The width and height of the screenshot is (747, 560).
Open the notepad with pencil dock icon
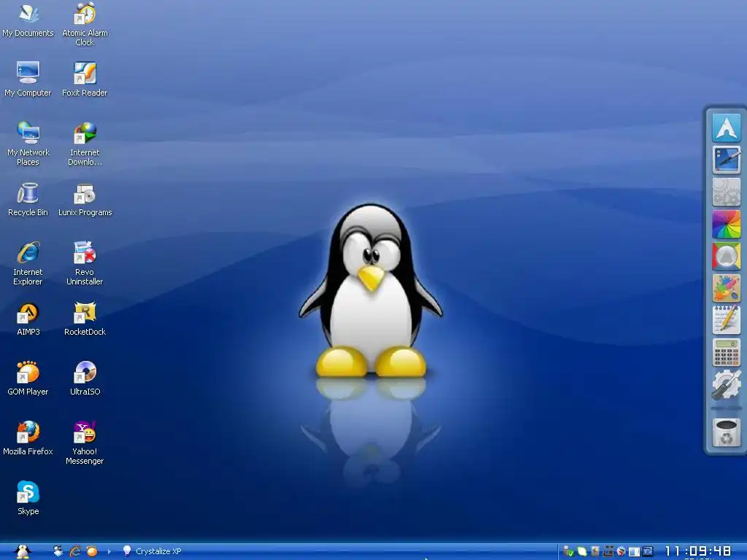click(x=726, y=320)
